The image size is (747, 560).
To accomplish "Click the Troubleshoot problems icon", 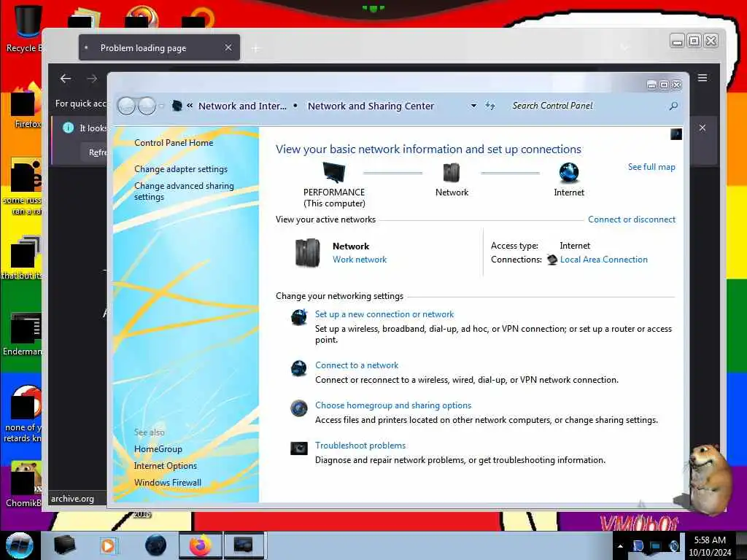I will tap(298, 448).
